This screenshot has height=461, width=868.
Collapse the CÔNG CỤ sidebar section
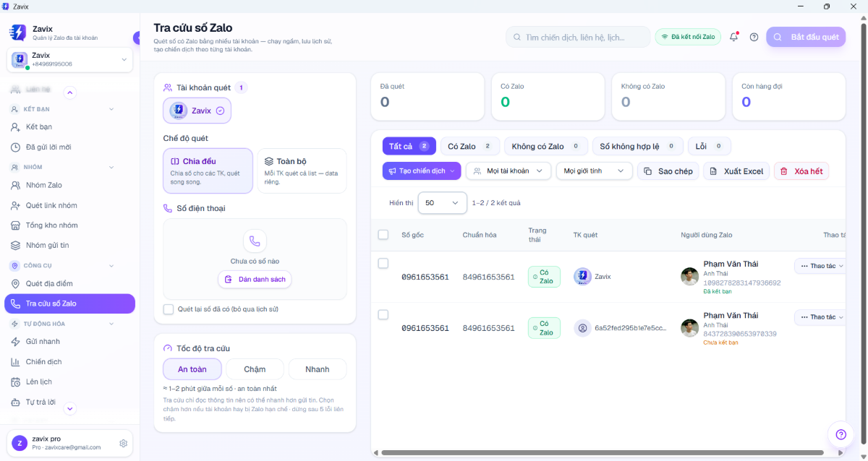click(111, 265)
